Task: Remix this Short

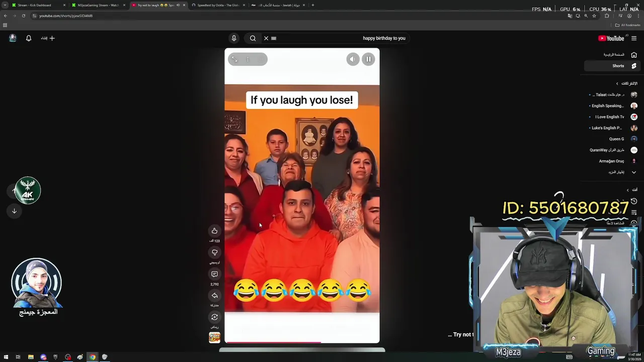Action: (x=214, y=317)
